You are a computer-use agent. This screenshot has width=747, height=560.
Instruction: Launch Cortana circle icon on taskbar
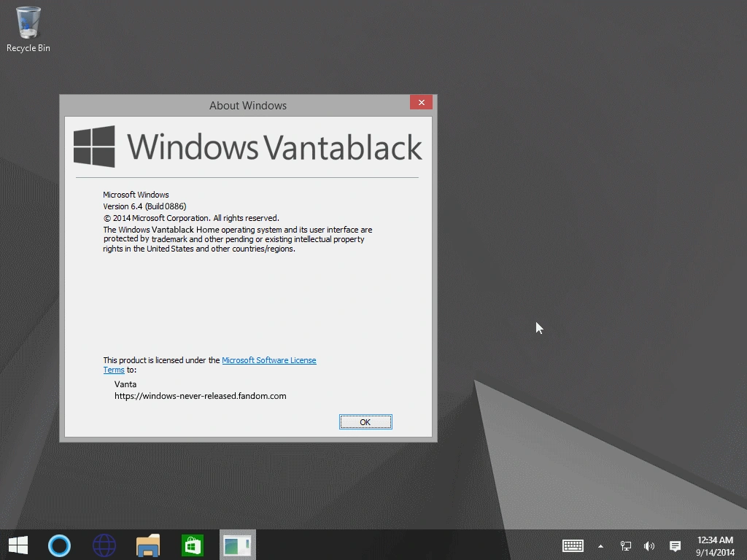point(60,545)
